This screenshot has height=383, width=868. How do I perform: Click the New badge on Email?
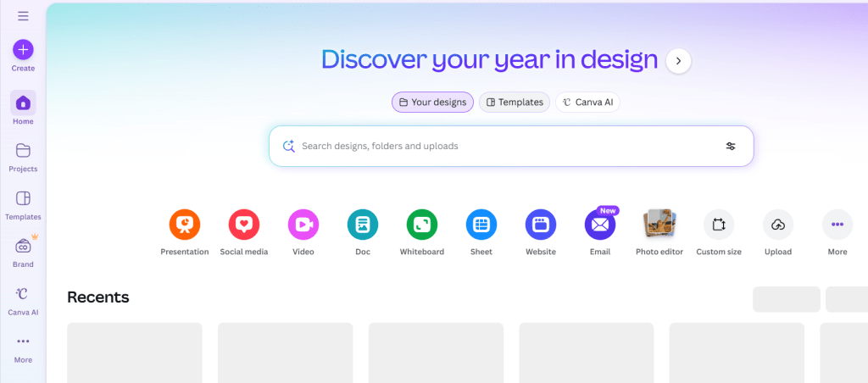point(608,211)
